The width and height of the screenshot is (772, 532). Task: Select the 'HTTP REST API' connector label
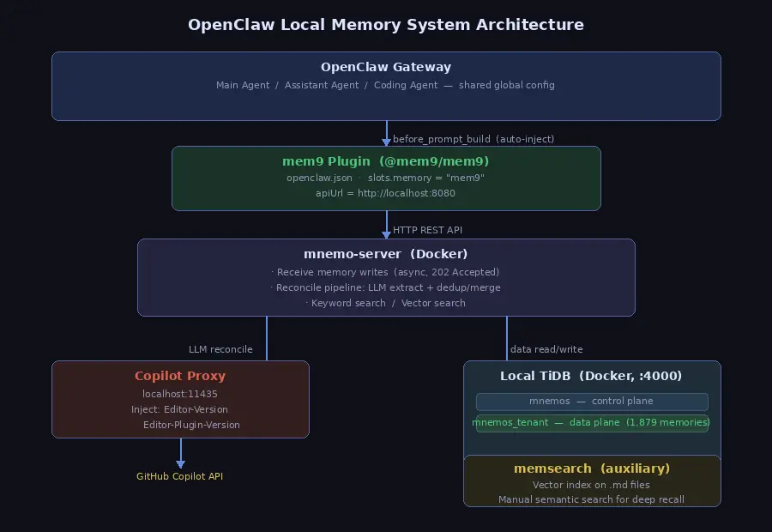coord(427,230)
